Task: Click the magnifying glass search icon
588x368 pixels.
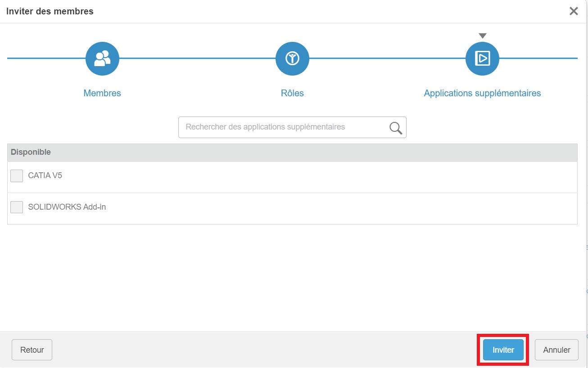Action: point(396,128)
